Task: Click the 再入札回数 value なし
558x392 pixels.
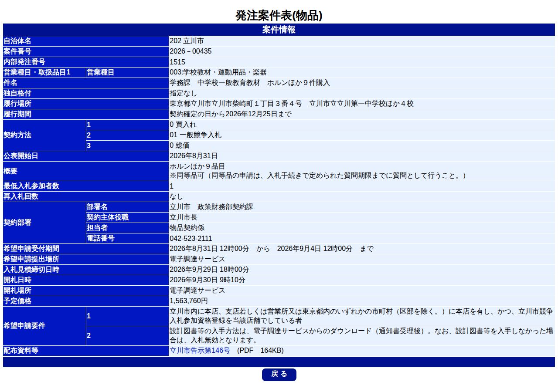Action: pyautogui.click(x=177, y=196)
